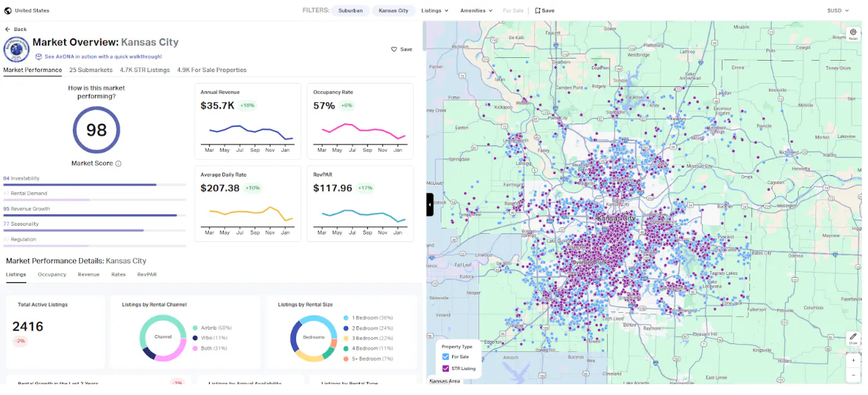This screenshot has height=395, width=868.
Task: Click the Retain locate icon on the map
Action: point(853,34)
